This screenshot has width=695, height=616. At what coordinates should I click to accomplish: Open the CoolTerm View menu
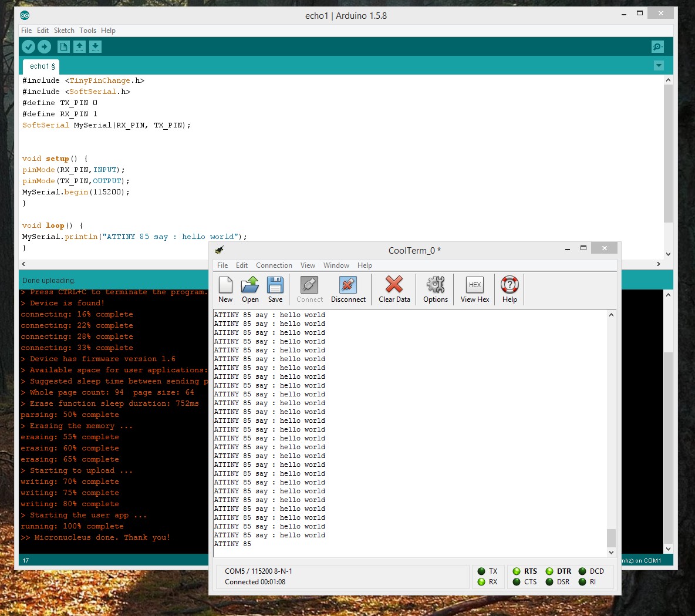[308, 265]
